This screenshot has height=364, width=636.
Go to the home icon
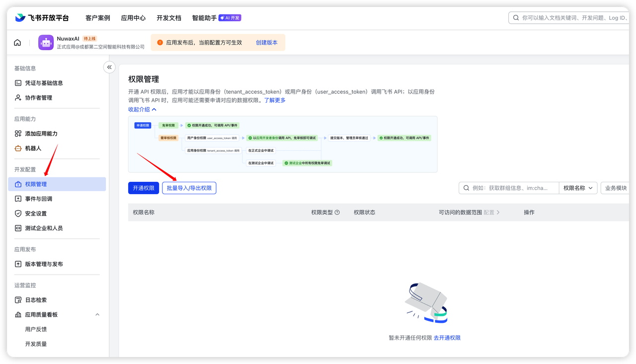[x=17, y=43]
